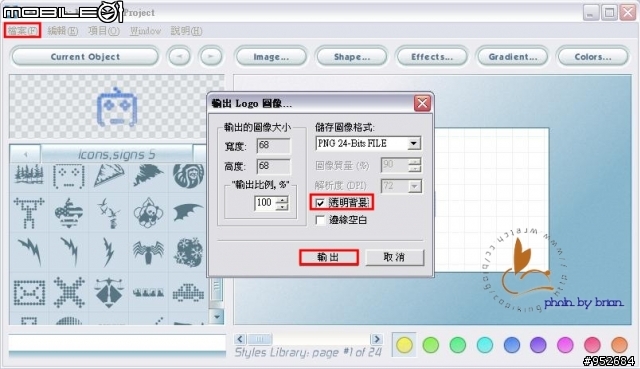The height and width of the screenshot is (369, 640).
Task: Select the spider shape icon
Action: pos(148,252)
